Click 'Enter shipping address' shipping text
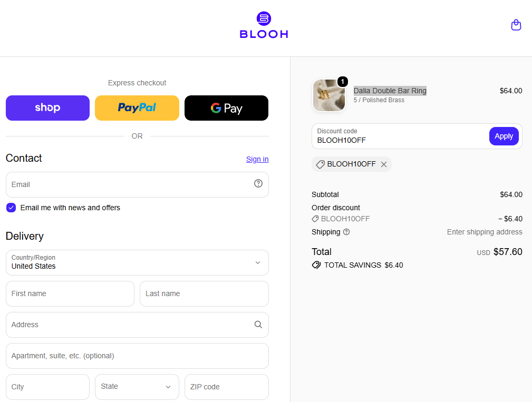 [x=485, y=232]
